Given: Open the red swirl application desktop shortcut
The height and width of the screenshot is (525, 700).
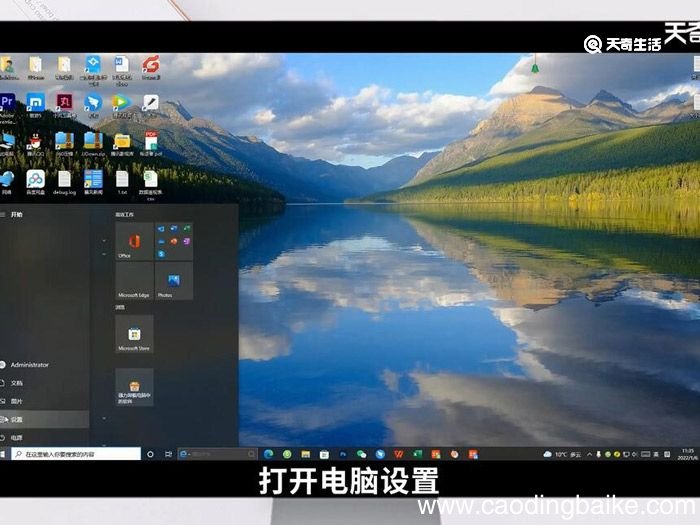Looking at the screenshot, I should point(151,68).
